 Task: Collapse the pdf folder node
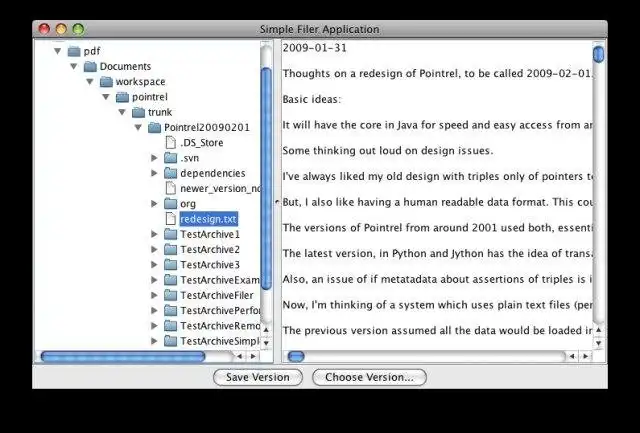(x=58, y=51)
